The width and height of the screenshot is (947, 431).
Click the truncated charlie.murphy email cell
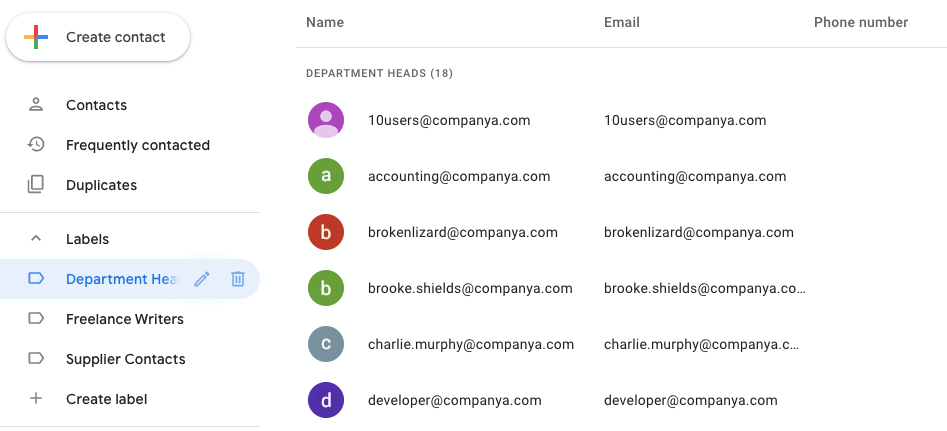click(702, 345)
